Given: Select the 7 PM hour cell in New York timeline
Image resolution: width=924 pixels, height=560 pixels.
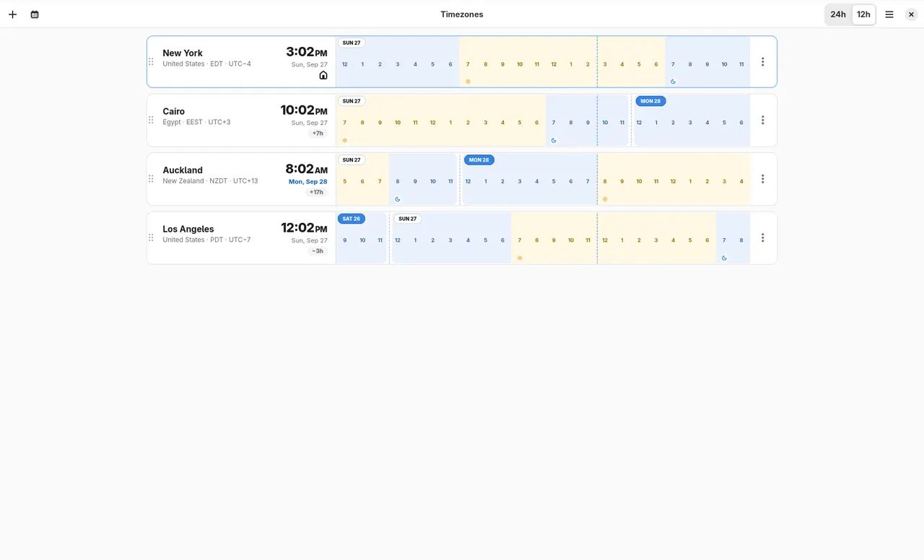Looking at the screenshot, I should pyautogui.click(x=673, y=64).
